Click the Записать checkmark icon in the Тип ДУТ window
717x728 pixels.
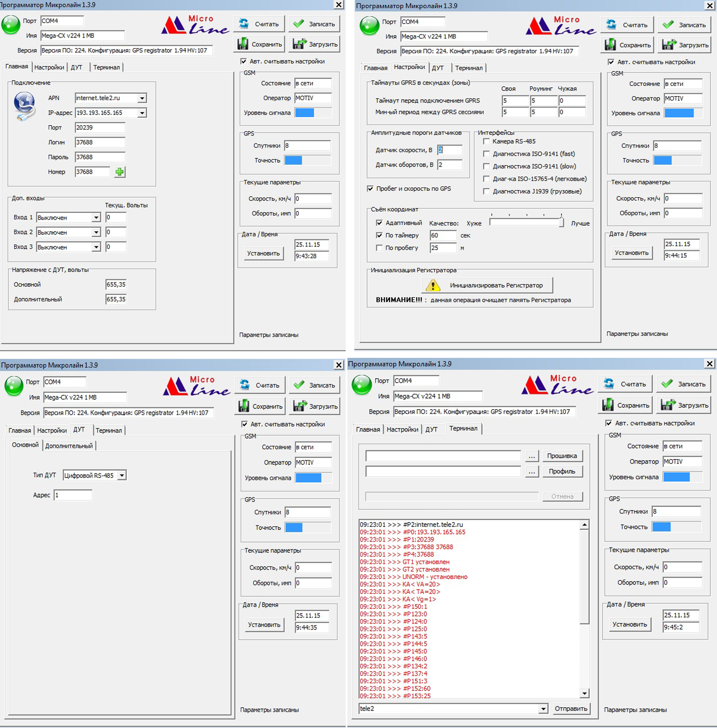299,385
